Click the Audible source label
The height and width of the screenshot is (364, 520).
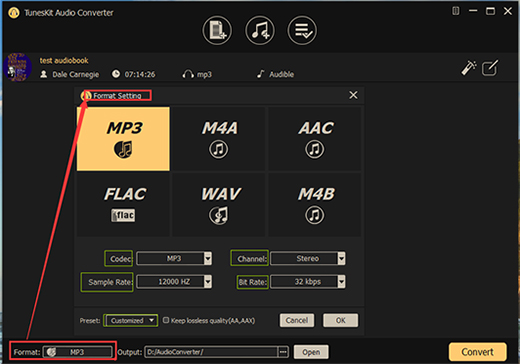click(282, 74)
